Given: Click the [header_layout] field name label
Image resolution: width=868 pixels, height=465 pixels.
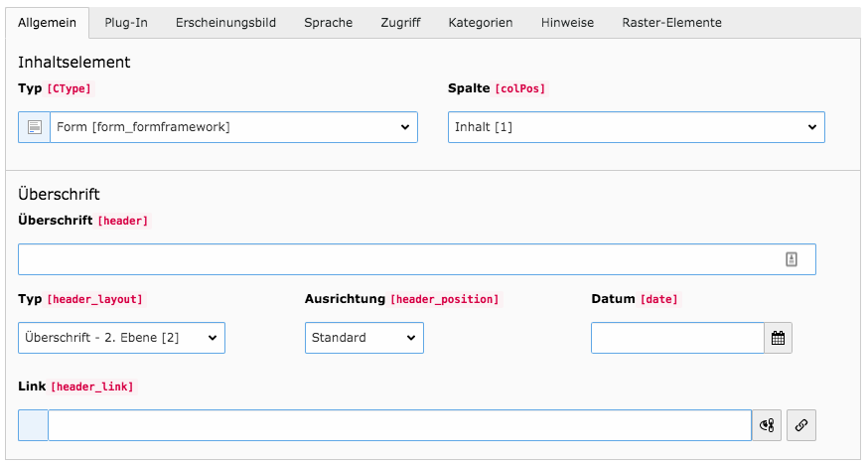Looking at the screenshot, I should coord(94,299).
